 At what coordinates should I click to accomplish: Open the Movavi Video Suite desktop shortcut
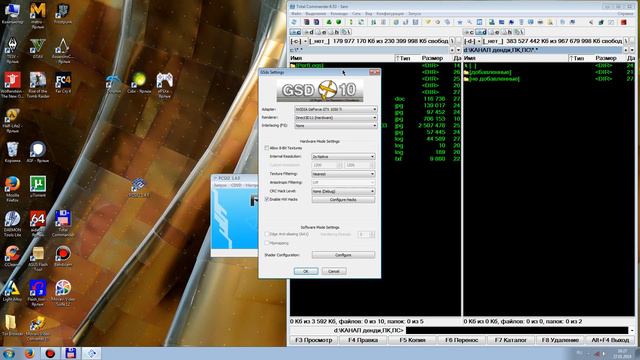tap(63, 293)
